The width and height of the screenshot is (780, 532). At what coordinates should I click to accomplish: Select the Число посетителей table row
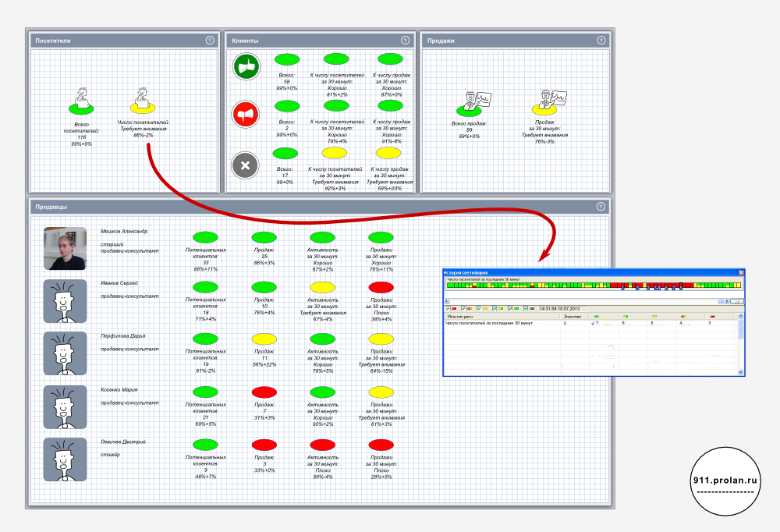click(499, 323)
